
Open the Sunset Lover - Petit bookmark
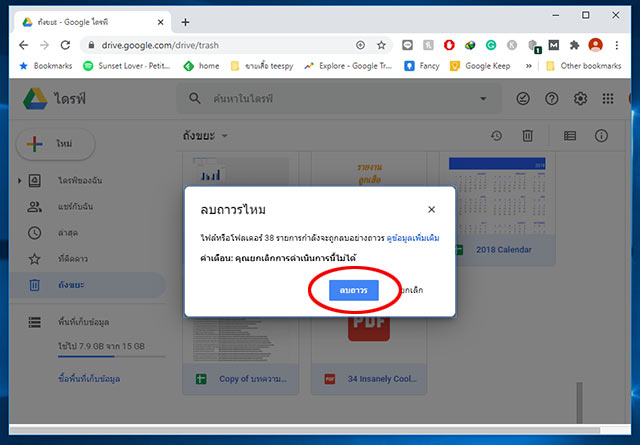click(127, 66)
